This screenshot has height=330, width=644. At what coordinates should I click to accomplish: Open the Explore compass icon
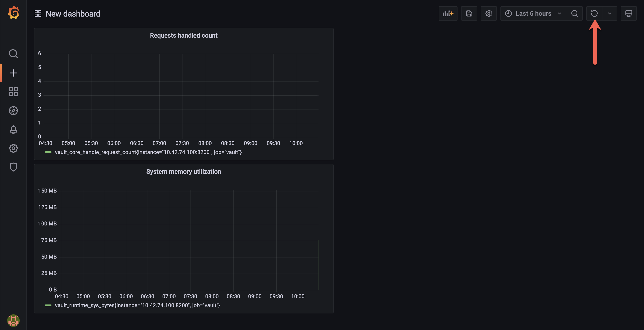click(13, 111)
